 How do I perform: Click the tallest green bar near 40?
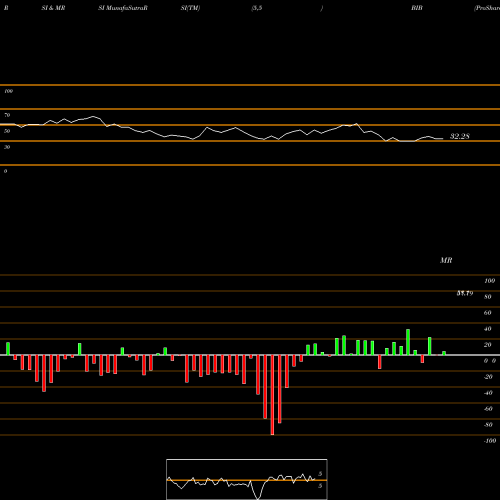[408, 342]
